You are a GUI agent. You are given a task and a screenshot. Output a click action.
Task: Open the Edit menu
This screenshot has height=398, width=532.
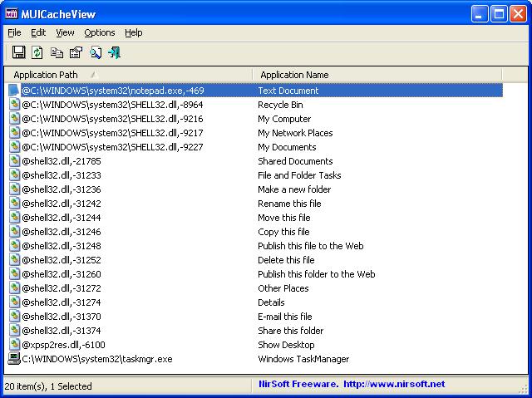tap(38, 32)
